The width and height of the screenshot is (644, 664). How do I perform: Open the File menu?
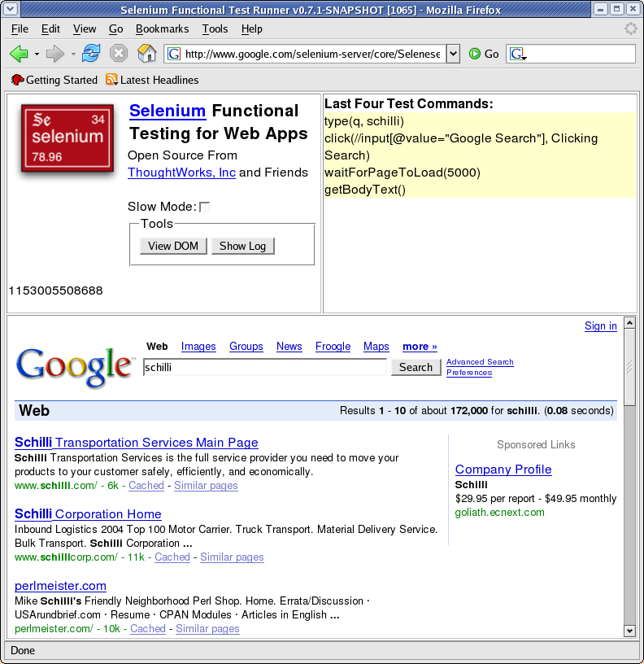point(20,28)
